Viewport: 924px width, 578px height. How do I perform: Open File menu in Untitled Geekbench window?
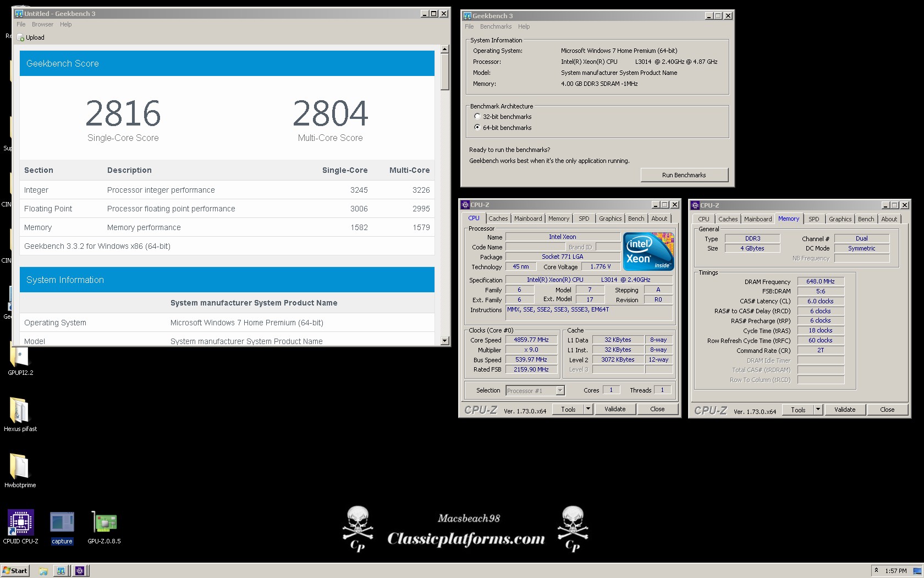tap(21, 24)
